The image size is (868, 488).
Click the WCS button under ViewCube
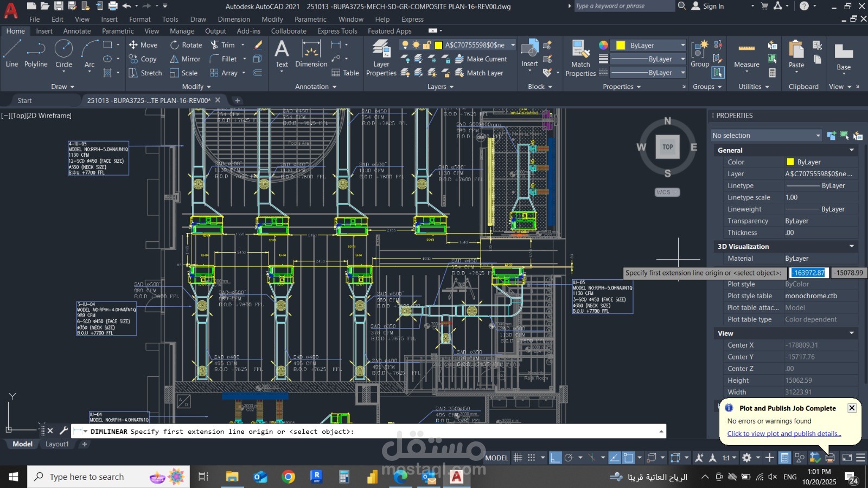pos(667,192)
